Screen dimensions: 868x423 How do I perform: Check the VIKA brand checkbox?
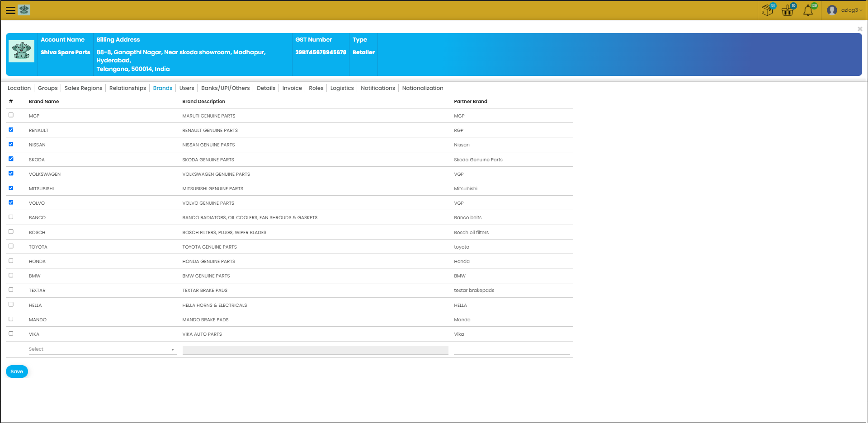11,334
